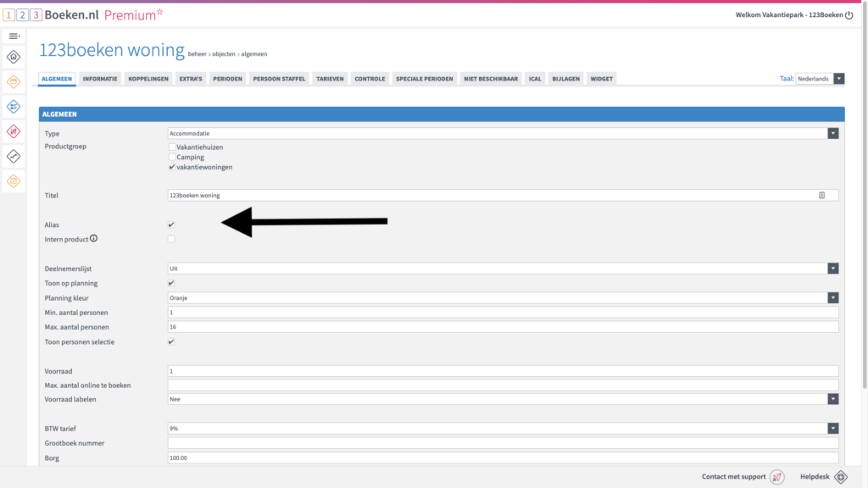Toggle the Toon op planning checkbox
This screenshot has height=488, width=868.
[x=171, y=283]
